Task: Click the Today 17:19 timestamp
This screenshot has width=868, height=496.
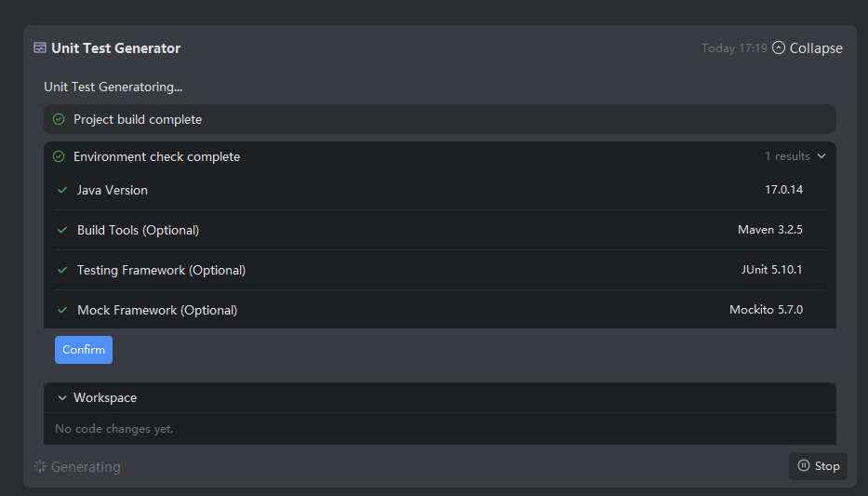Action: [x=734, y=48]
